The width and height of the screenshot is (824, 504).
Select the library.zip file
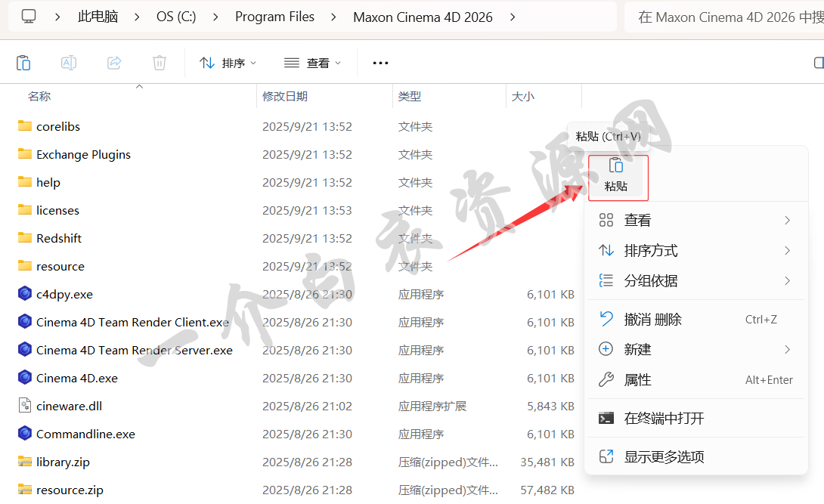[63, 462]
